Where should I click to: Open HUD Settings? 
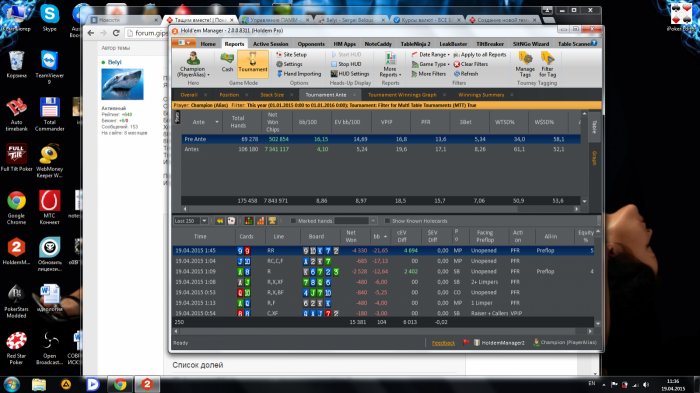tap(350, 74)
